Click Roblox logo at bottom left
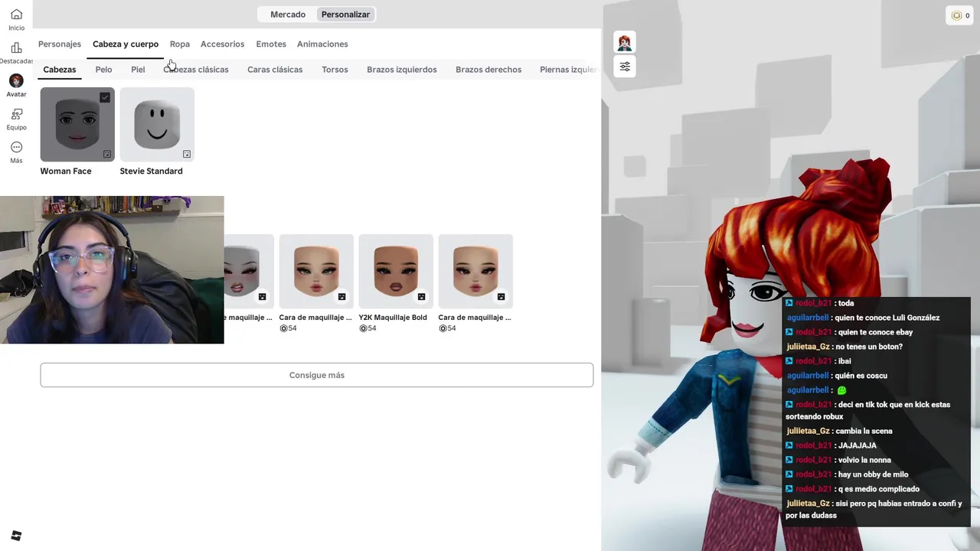 [16, 536]
